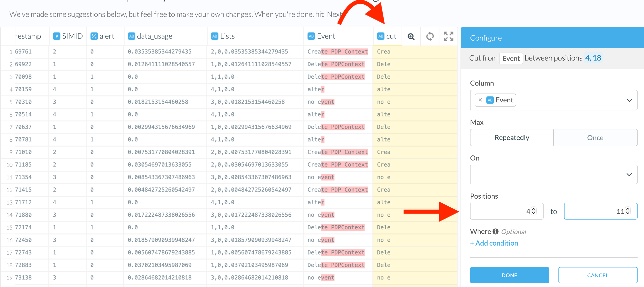644x287 pixels.
Task: Decrease the end position stepper value
Action: tap(628, 213)
